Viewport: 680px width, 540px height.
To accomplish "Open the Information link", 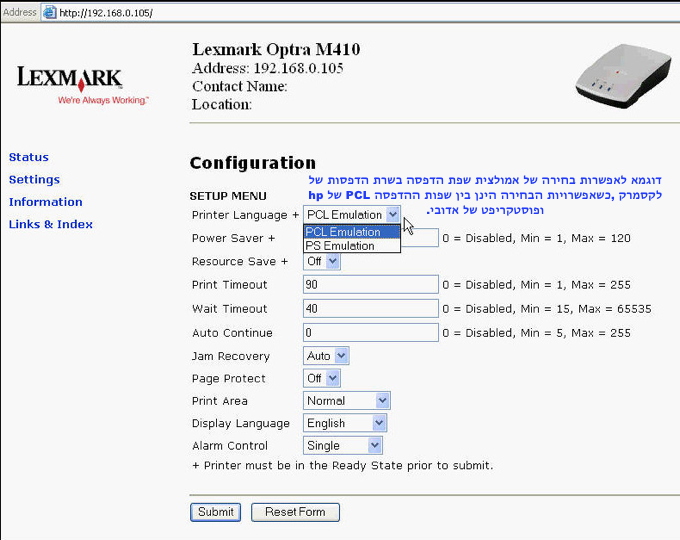I will (46, 202).
